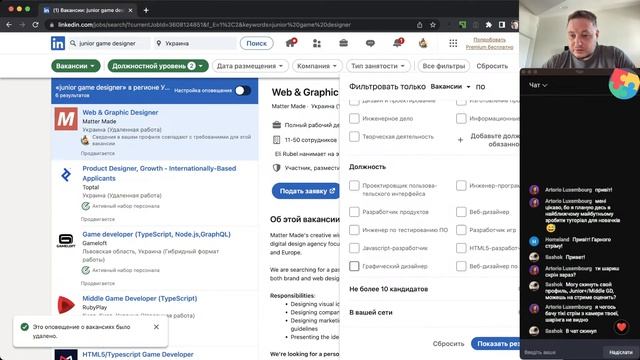Image resolution: width=640 pixels, height=360 pixels.
Task: Open My Network icon
Action: (317, 43)
